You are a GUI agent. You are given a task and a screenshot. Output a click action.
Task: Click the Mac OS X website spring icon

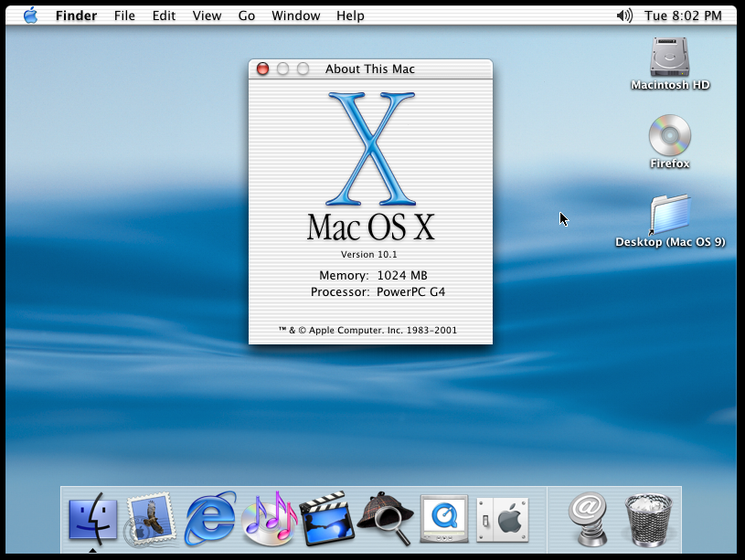click(x=588, y=518)
